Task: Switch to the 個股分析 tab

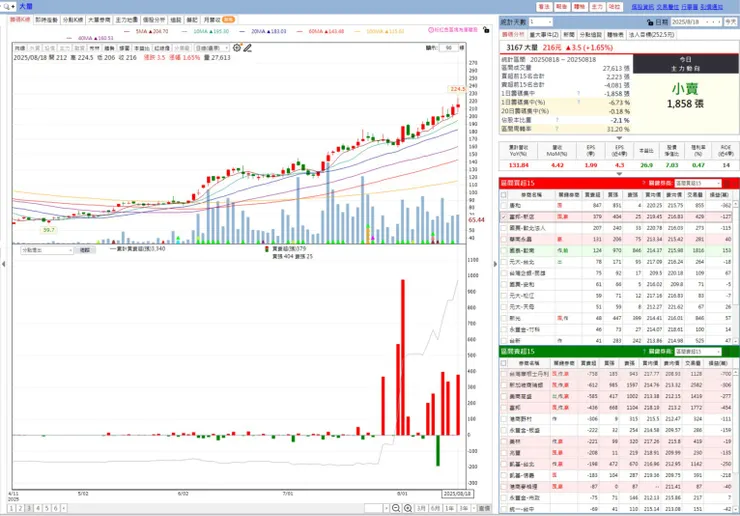Action: point(154,20)
